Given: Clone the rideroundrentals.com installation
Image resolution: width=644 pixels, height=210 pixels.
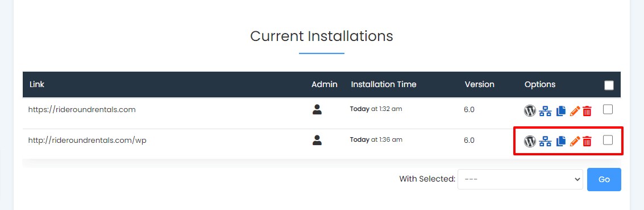Looking at the screenshot, I should (561, 111).
